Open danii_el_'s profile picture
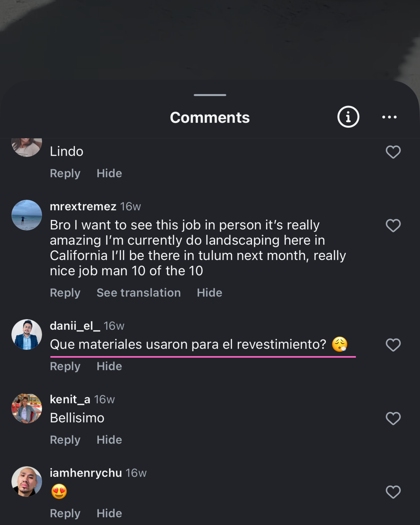This screenshot has height=525, width=420. pyautogui.click(x=27, y=335)
